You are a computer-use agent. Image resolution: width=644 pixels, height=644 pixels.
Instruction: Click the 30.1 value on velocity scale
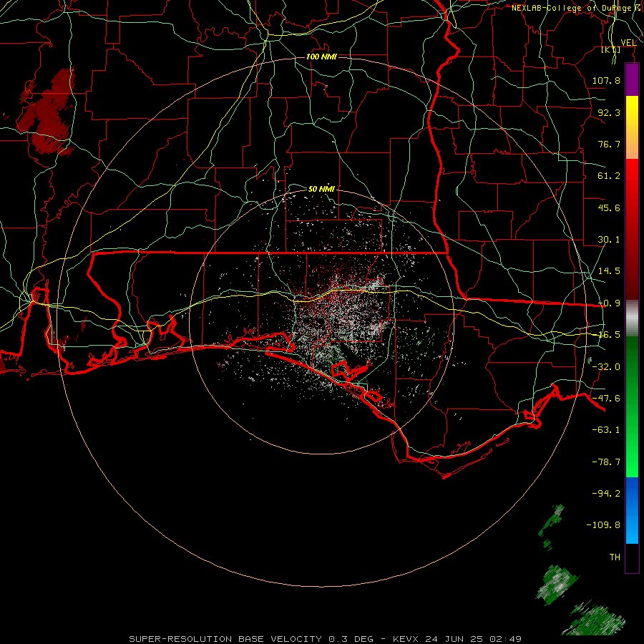point(609,240)
